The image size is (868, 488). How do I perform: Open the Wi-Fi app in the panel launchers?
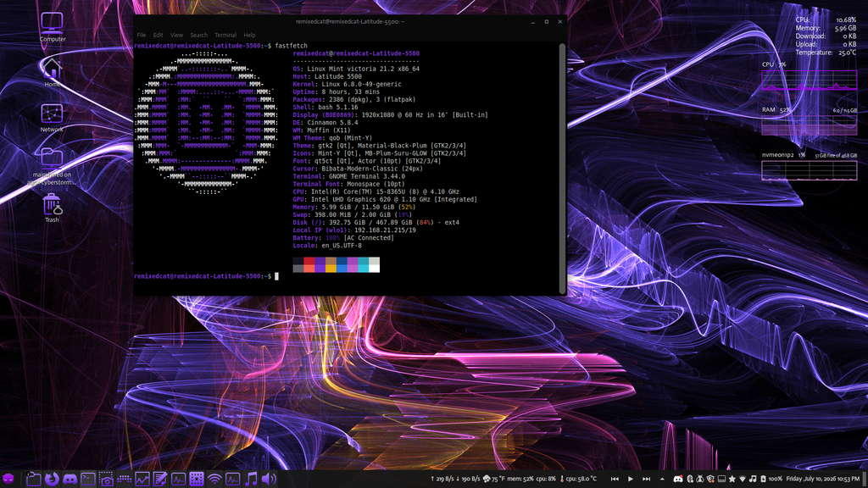(x=214, y=479)
